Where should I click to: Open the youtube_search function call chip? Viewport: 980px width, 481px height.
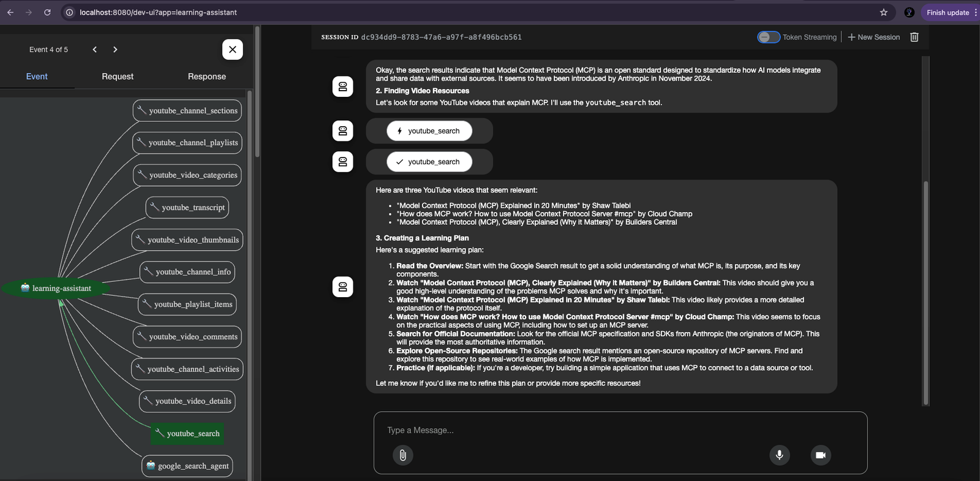[x=429, y=131]
